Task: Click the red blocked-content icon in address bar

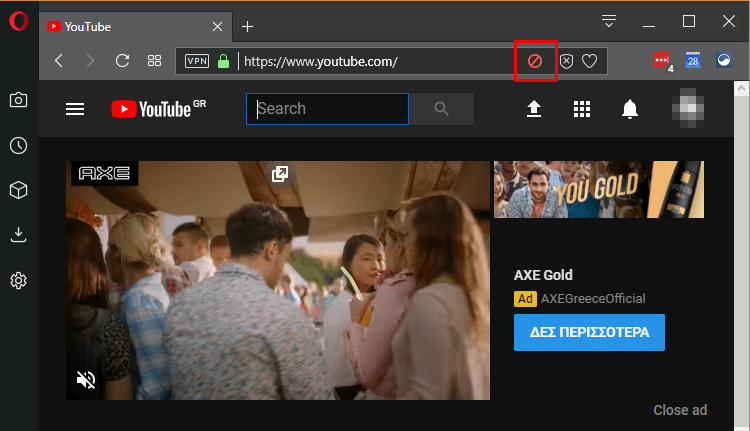Action: 535,61
